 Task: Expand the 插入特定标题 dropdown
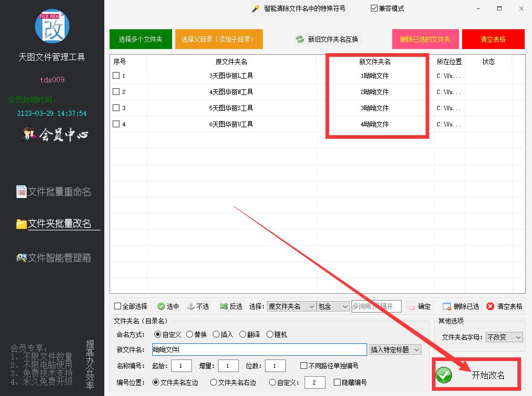point(395,350)
